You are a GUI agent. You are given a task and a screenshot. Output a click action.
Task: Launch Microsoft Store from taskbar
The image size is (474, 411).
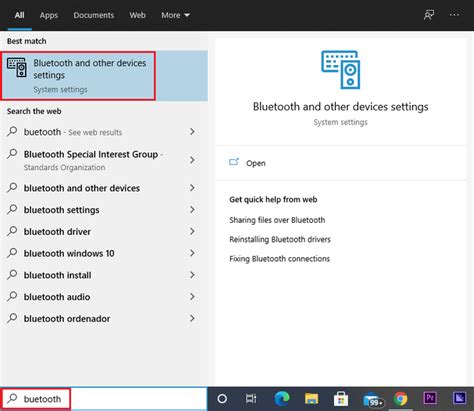click(x=341, y=399)
